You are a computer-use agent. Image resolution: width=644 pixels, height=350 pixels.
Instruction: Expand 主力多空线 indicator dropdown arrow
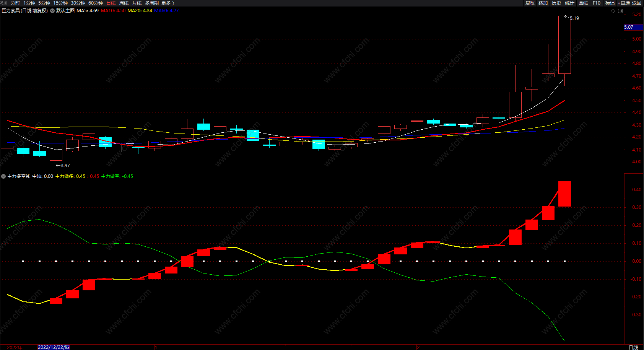[3, 176]
